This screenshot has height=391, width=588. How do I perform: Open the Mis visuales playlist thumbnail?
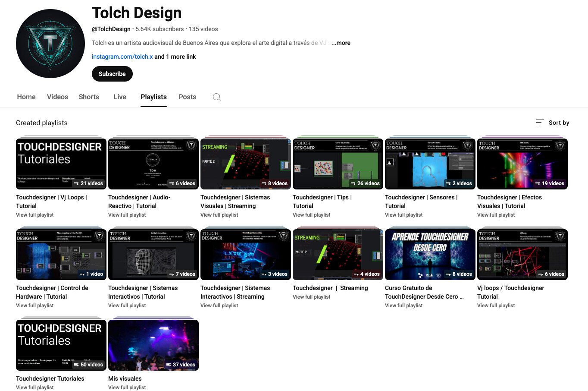tap(153, 345)
